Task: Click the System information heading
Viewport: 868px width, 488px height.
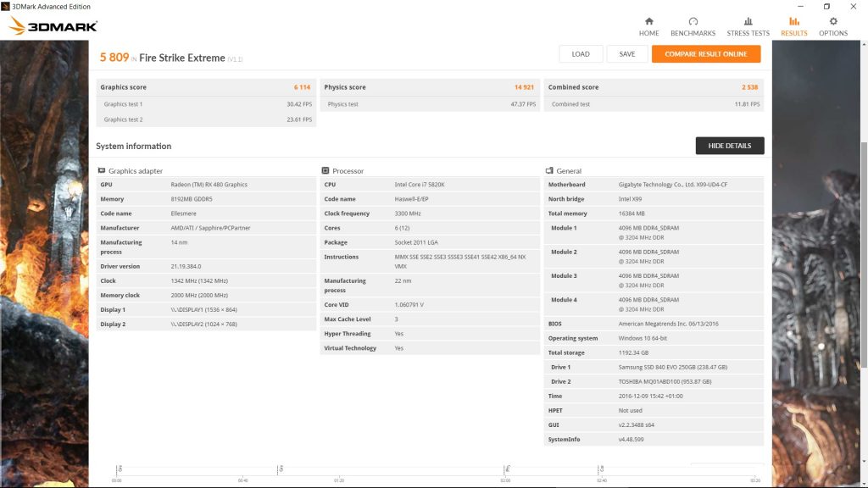Action: coord(133,146)
